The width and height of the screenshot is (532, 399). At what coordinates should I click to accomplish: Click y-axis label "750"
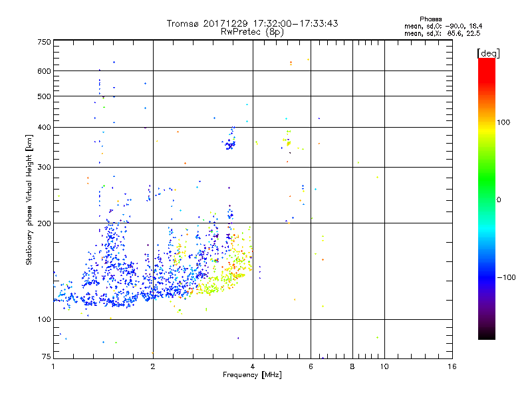pyautogui.click(x=44, y=42)
